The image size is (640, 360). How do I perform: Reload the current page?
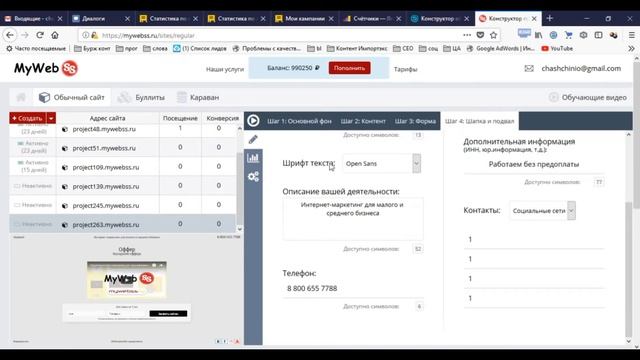pyautogui.click(x=40, y=35)
